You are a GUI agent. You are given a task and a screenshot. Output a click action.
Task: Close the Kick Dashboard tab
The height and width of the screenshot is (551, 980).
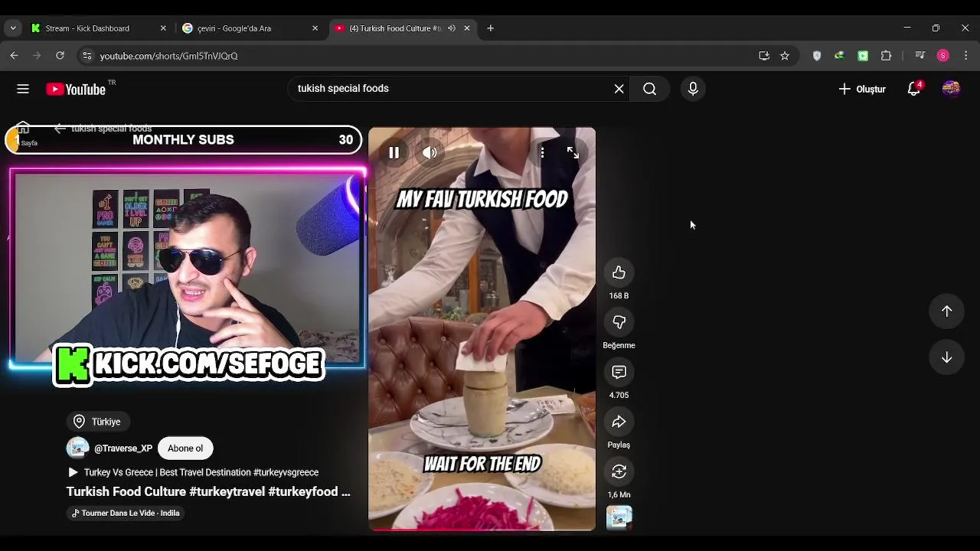click(163, 28)
